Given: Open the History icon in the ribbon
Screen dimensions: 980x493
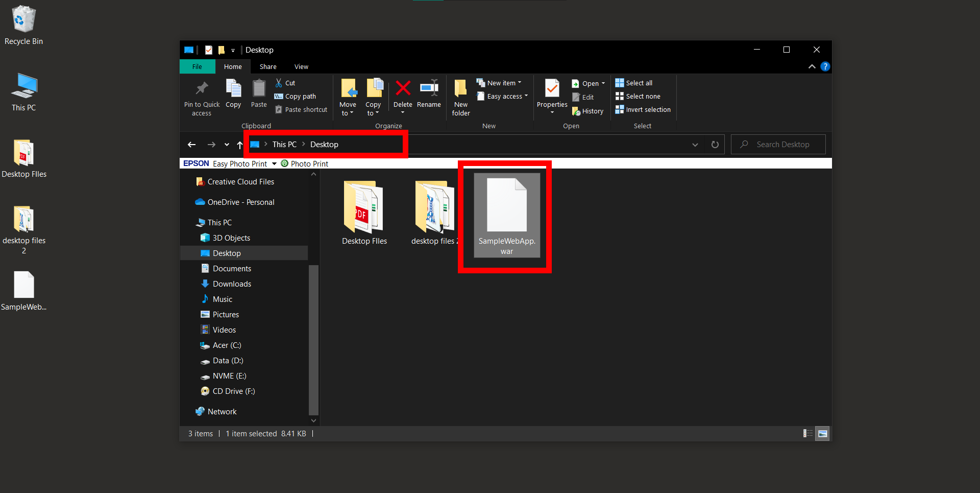Looking at the screenshot, I should (x=587, y=111).
